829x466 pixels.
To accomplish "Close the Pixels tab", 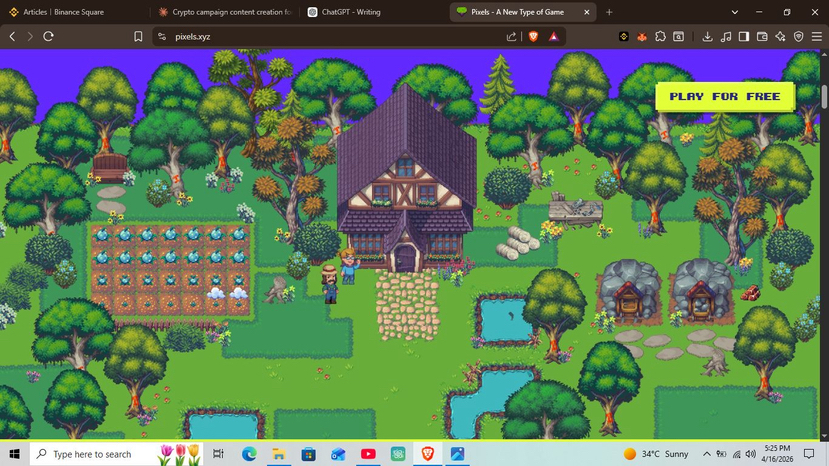I will (x=586, y=12).
